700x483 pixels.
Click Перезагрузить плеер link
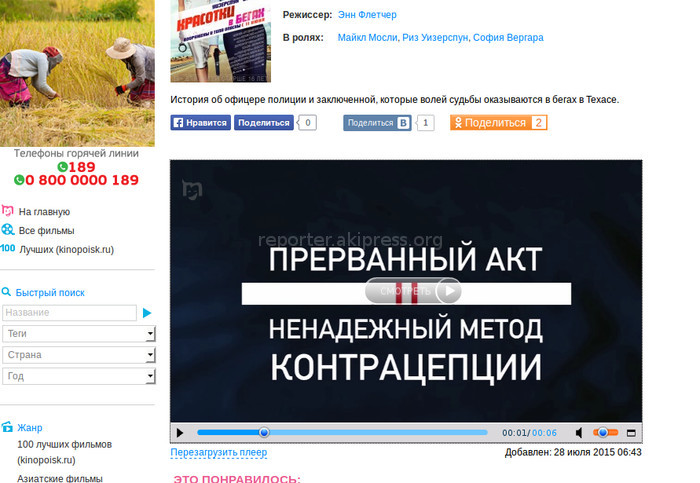point(219,452)
